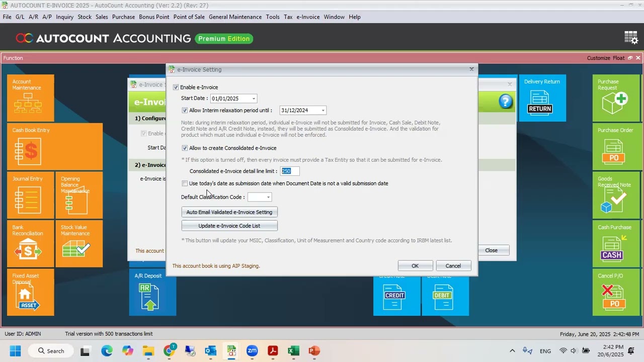This screenshot has width=644, height=362.
Task: Confirm settings with OK button
Action: [415, 266]
